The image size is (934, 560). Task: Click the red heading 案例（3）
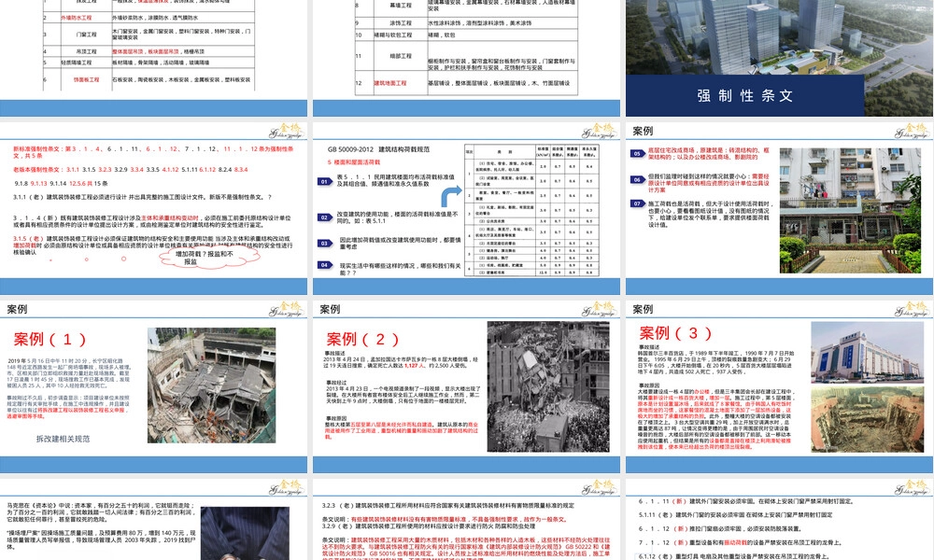coord(675,333)
